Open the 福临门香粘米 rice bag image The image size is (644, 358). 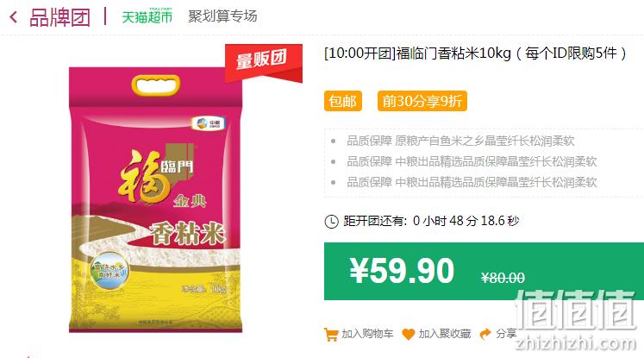point(155,200)
